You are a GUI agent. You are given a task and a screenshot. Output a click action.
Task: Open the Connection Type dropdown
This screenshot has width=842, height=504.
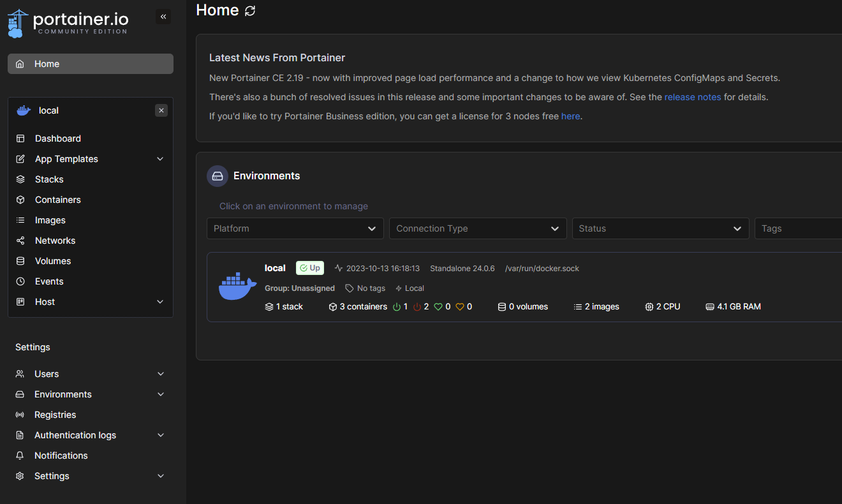478,228
